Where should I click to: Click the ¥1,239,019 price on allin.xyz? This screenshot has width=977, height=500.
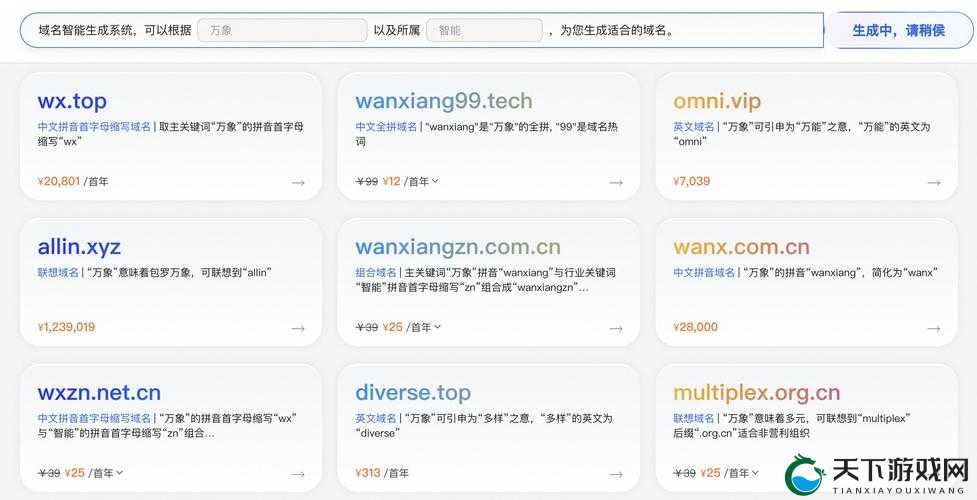point(66,327)
